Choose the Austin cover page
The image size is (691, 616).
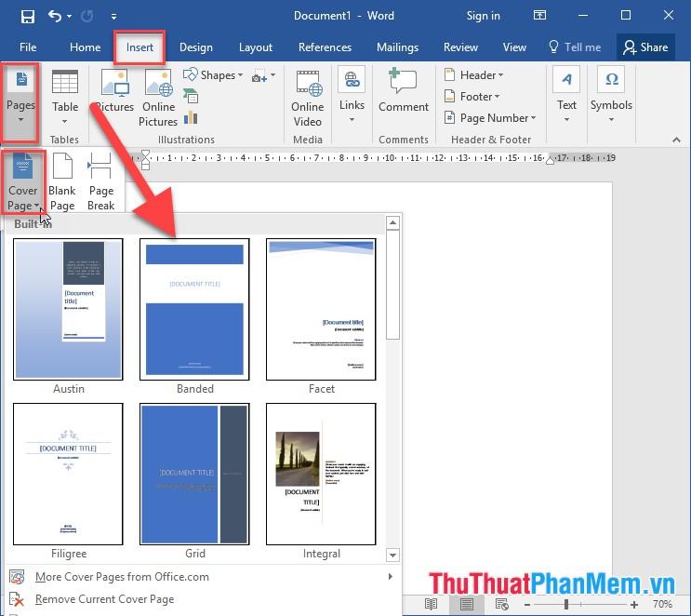68,309
